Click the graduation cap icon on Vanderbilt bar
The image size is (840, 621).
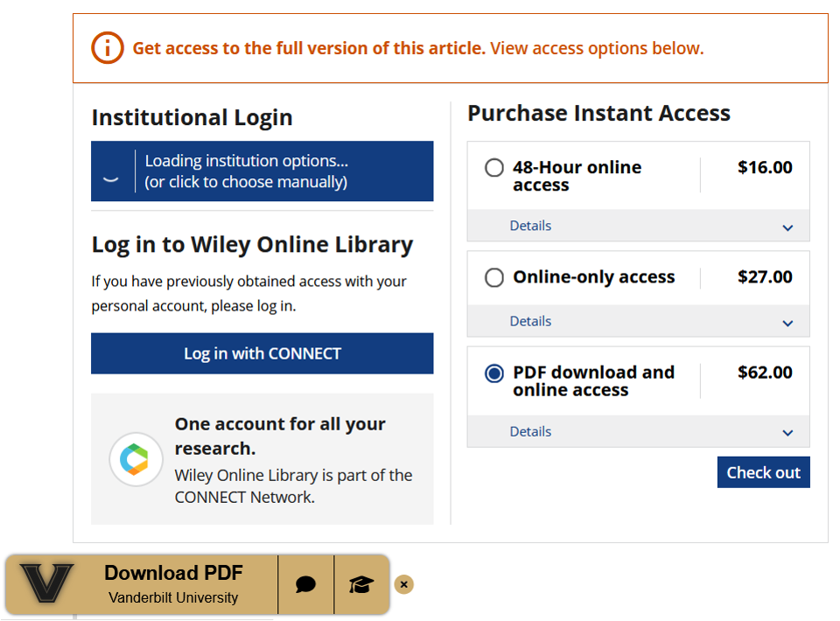point(361,583)
